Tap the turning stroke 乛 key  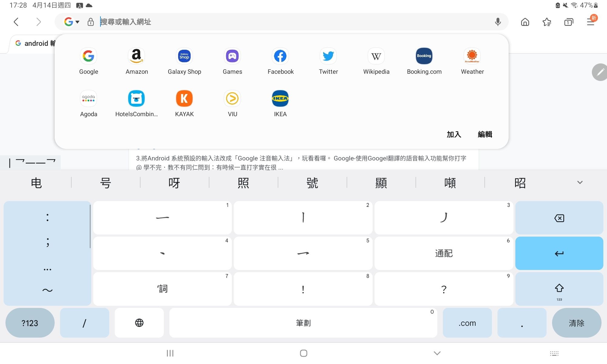click(303, 253)
